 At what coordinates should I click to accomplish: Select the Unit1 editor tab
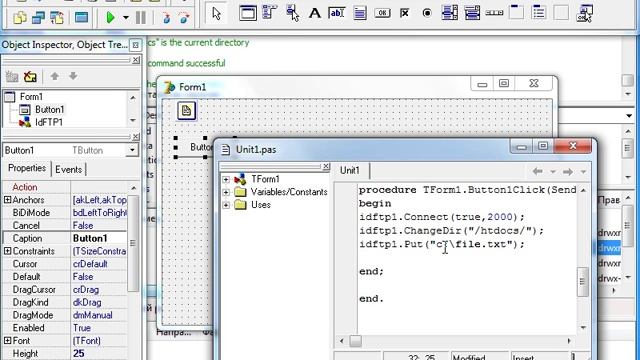350,170
